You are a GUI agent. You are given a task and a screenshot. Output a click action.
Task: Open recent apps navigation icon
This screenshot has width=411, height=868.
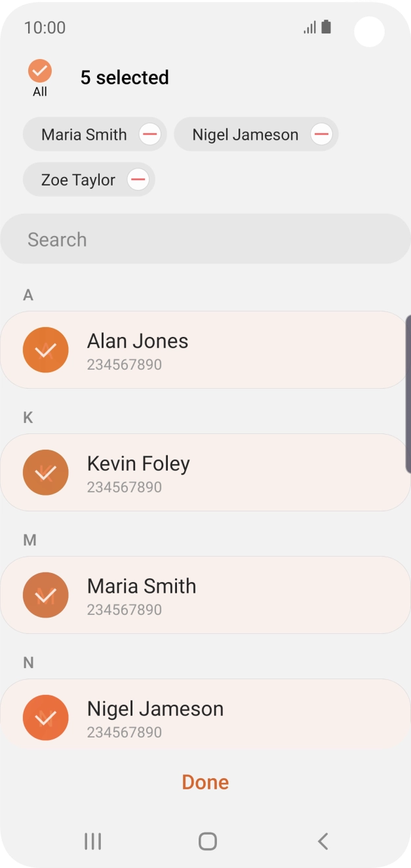click(93, 841)
